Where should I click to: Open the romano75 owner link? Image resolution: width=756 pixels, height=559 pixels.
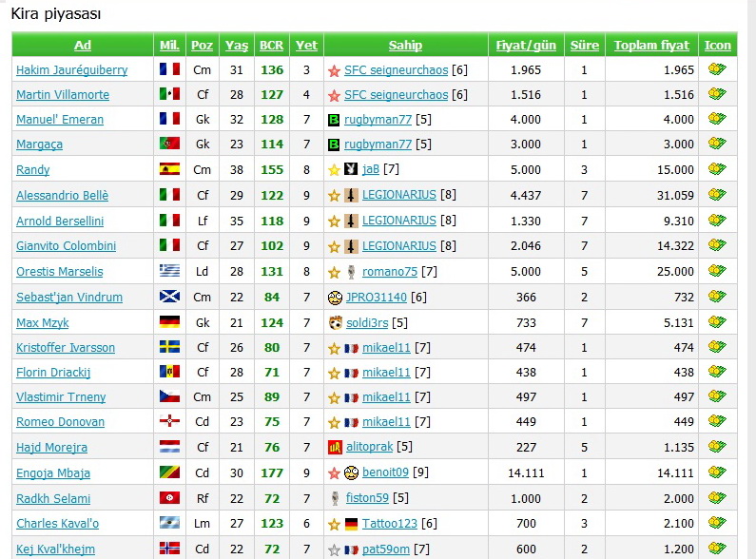click(x=390, y=271)
